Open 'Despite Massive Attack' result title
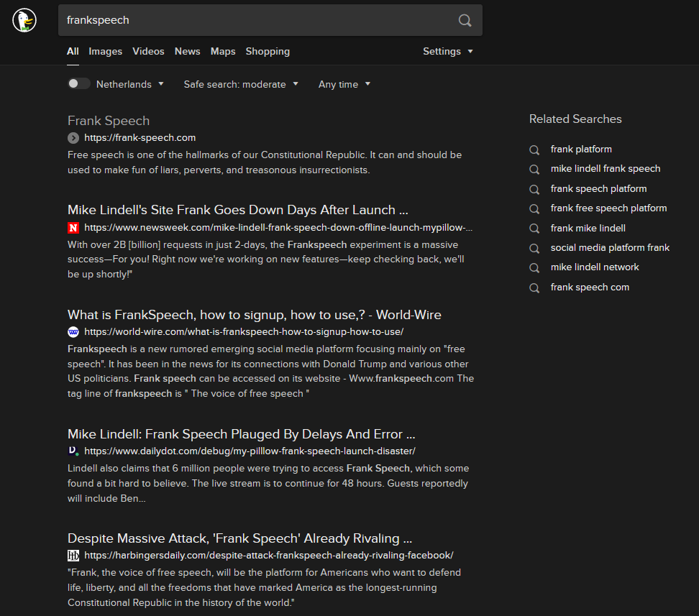Screen dimensions: 699x616 (240, 538)
